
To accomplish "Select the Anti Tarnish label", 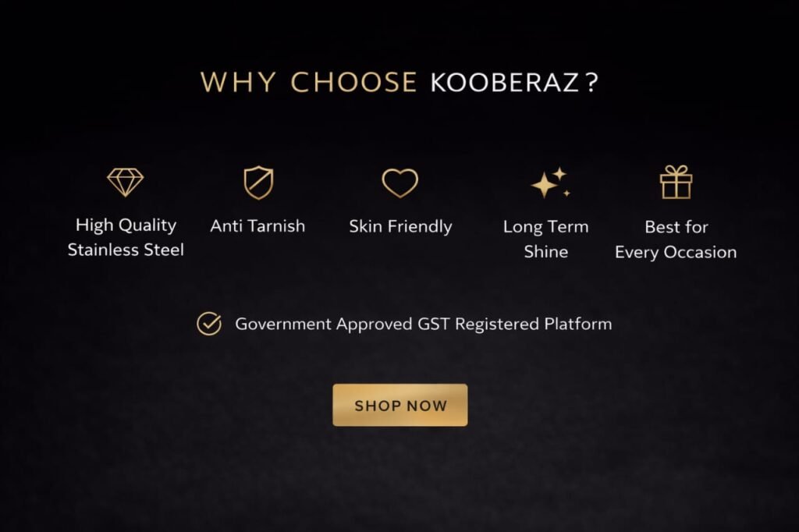I will point(257,226).
